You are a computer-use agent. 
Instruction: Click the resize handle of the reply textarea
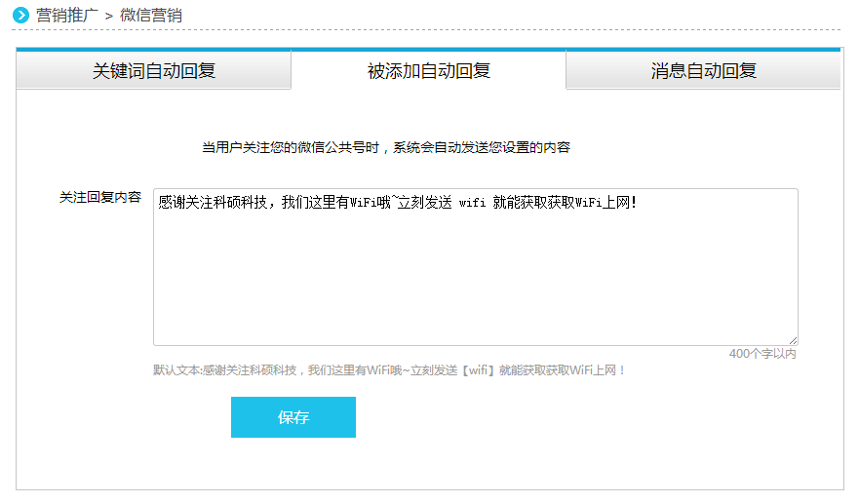(x=793, y=339)
